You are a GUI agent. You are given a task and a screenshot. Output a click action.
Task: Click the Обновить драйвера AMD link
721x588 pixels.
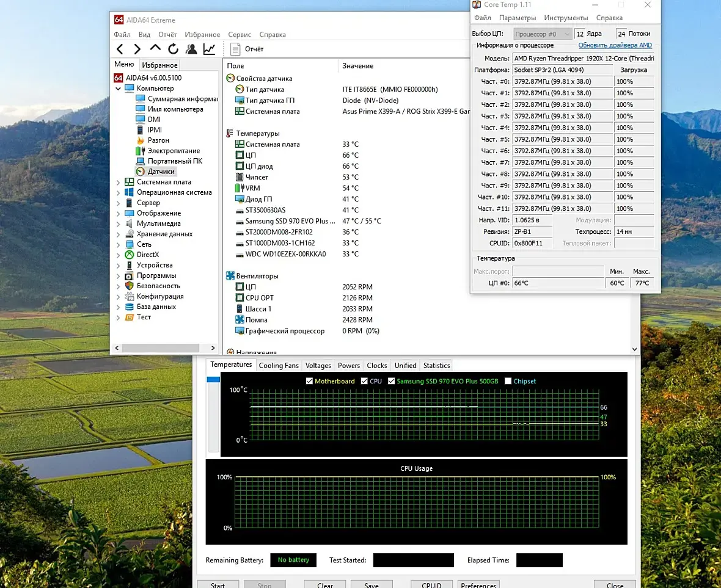coord(615,46)
